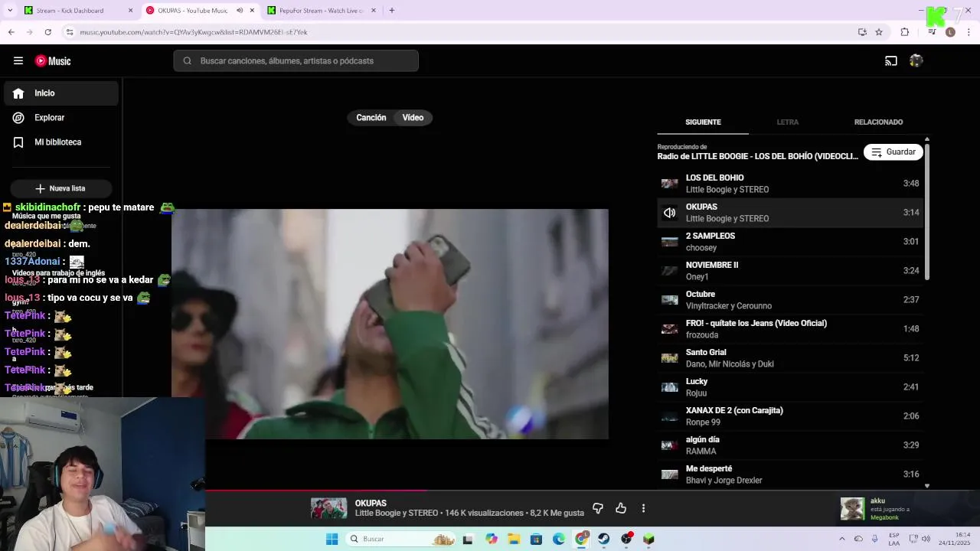980x551 pixels.
Task: Open the Explorar sidebar item
Action: (x=61, y=118)
